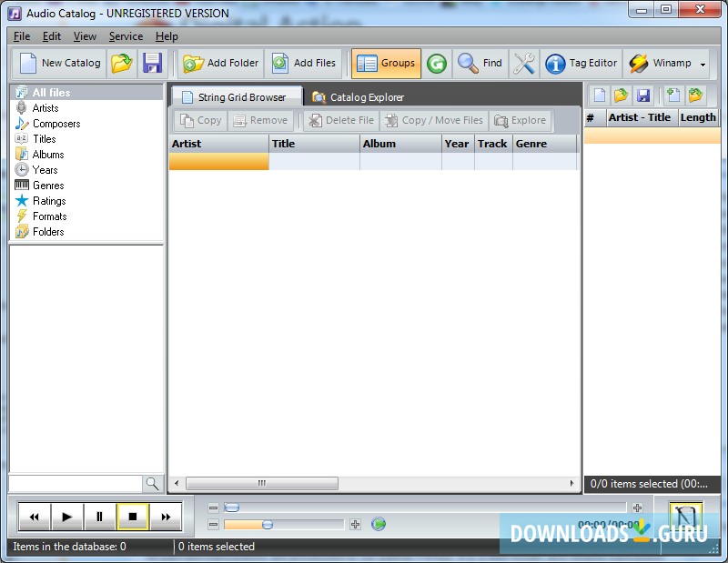The height and width of the screenshot is (563, 728).
Task: Click the previous track button
Action: 34,517
